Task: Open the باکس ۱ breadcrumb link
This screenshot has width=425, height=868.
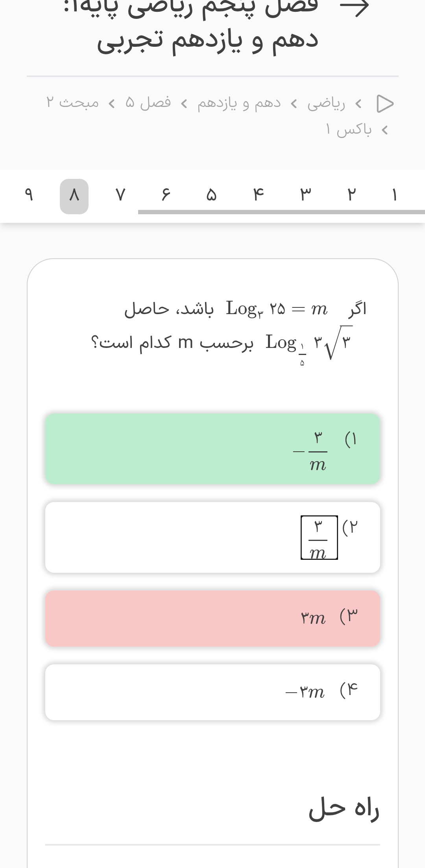Action: click(349, 129)
